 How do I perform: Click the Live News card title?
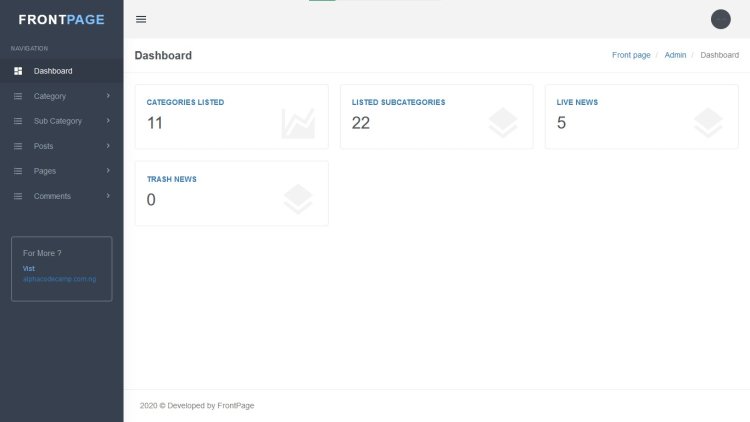(577, 102)
